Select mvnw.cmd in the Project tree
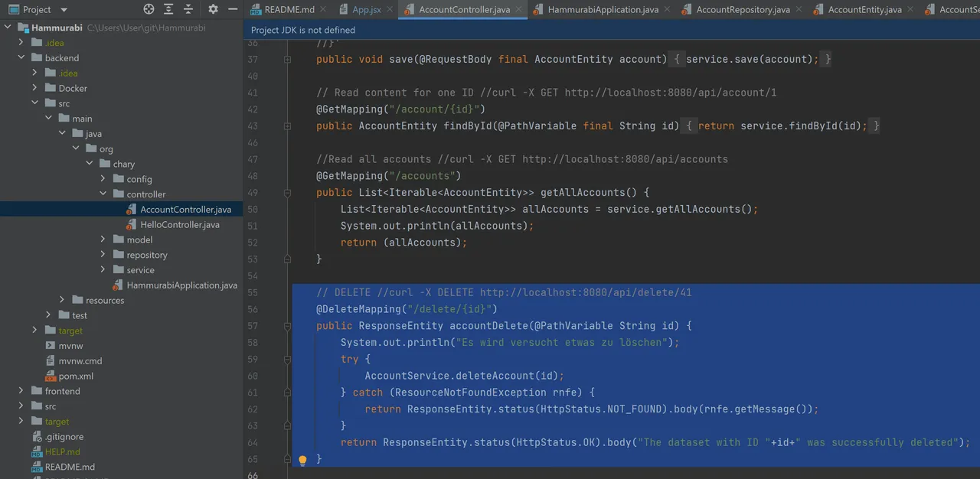This screenshot has width=980, height=479. 80,361
